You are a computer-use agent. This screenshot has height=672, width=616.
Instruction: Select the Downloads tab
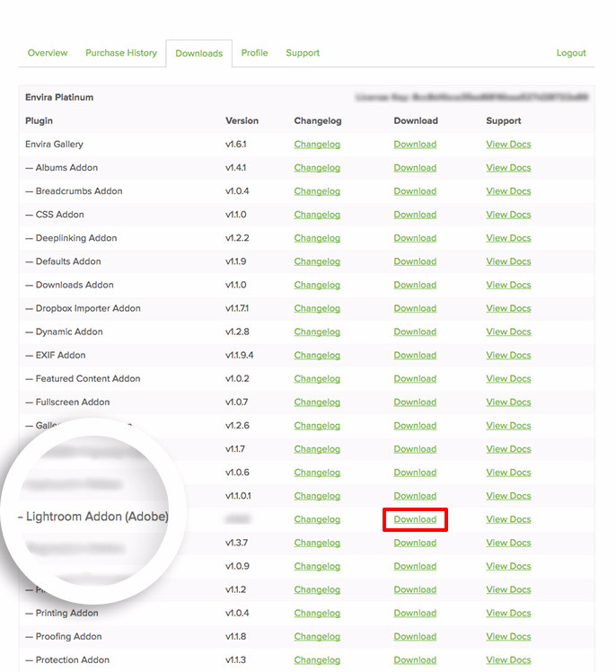point(199,53)
